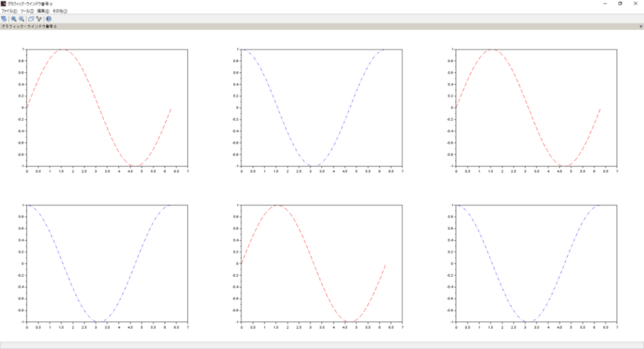Select the rotate 3D view tool
This screenshot has height=349, width=644.
(x=4, y=19)
